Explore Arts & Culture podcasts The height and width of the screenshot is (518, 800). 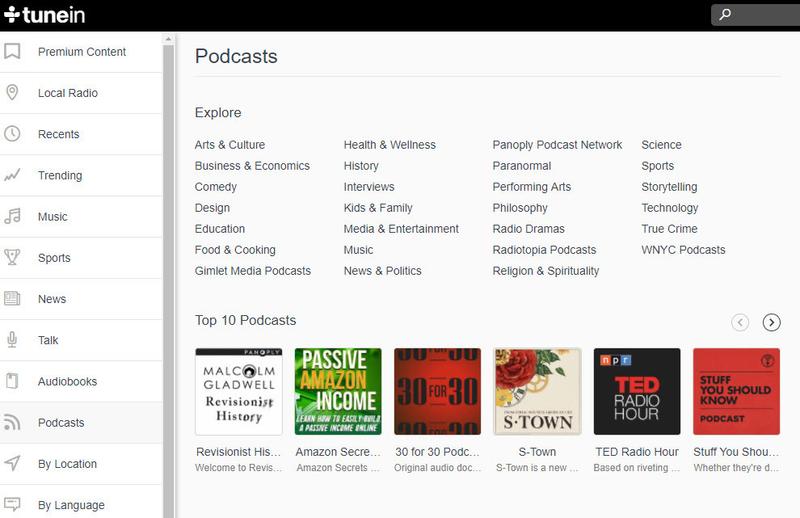coord(230,145)
